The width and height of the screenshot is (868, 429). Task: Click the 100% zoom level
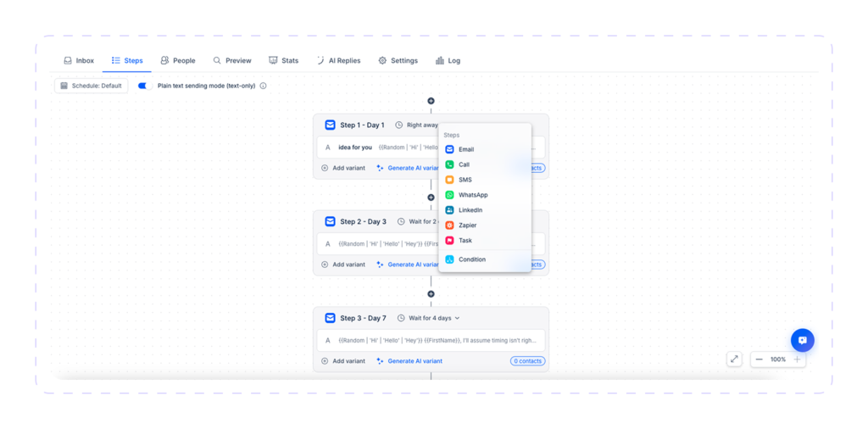pos(778,359)
